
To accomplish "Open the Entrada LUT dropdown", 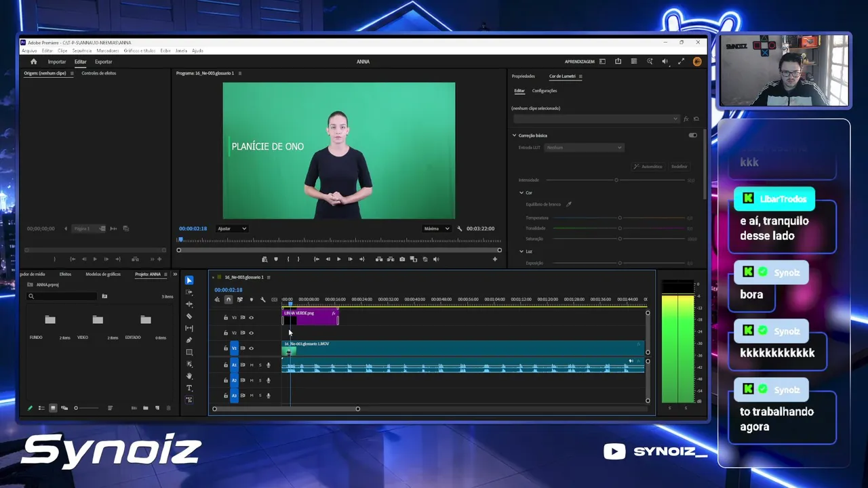I will 584,148.
